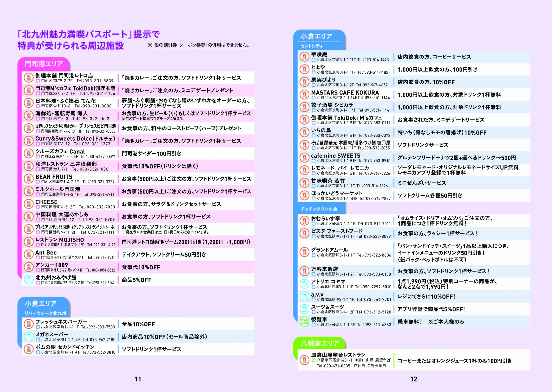Screen dimensions: 552x392
Task: Click the shop name Curry&Sweets Dolce(ドルチェ)
Action: (75, 138)
